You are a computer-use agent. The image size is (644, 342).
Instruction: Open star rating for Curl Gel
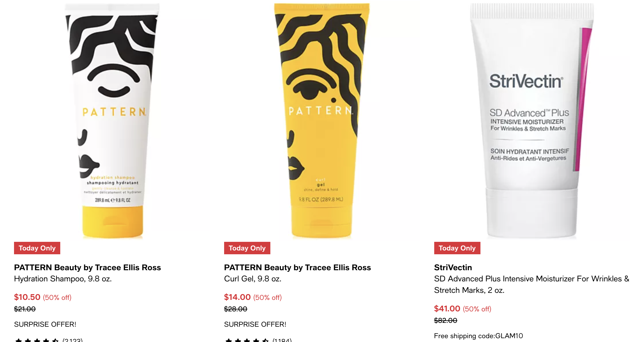click(258, 340)
